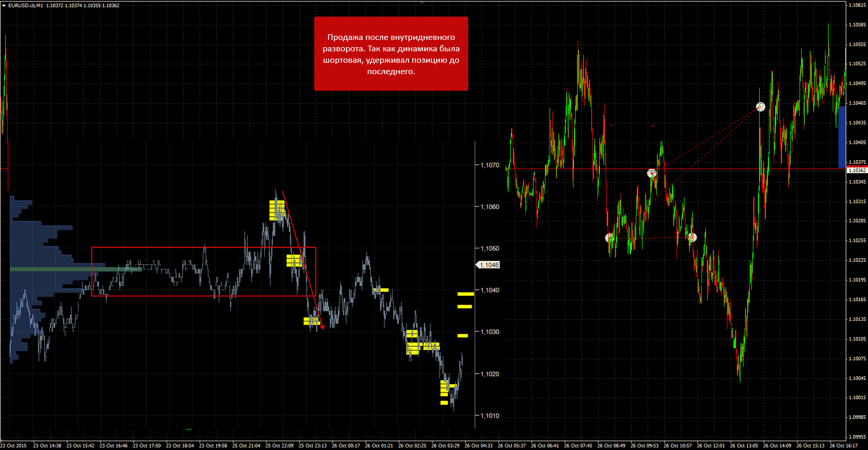868x450 pixels.
Task: Click the 23 Oct 16:46 time axis label
Action: coord(114,445)
